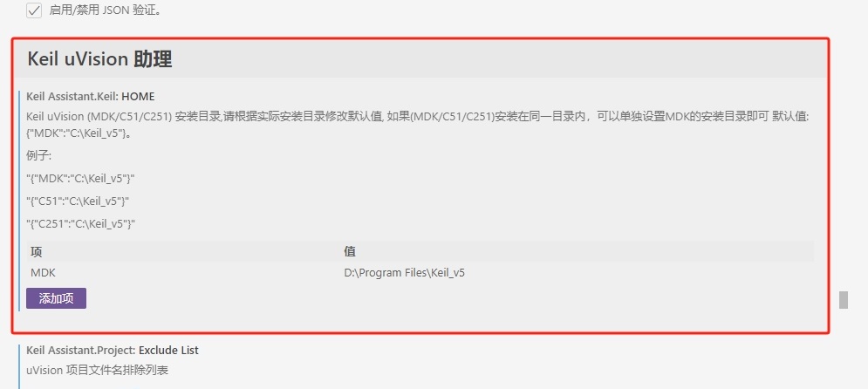Screen dimensions: 868x389
Task: Click the 安装目录 description paragraph under HOME
Action: (x=418, y=125)
